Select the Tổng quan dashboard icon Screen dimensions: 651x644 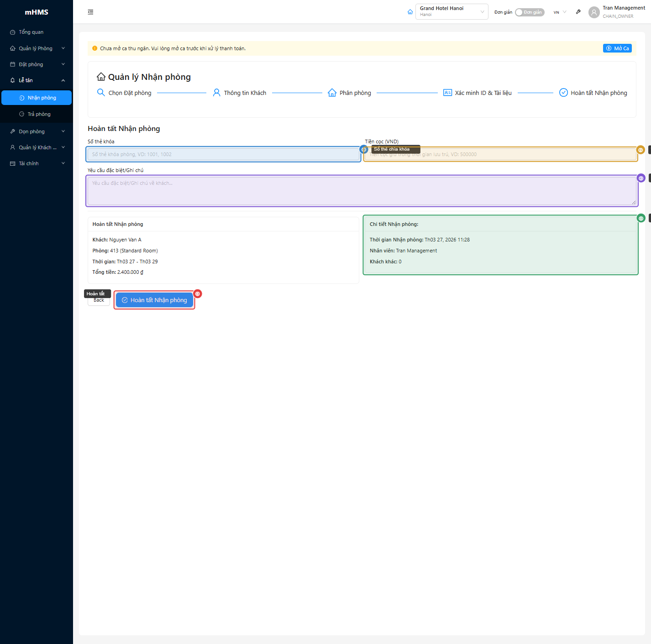coord(12,32)
